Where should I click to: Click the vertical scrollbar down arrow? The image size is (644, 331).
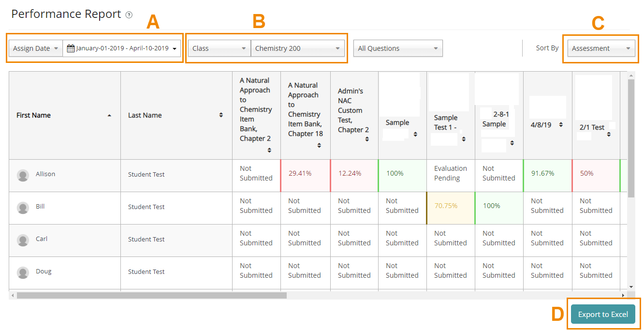631,286
